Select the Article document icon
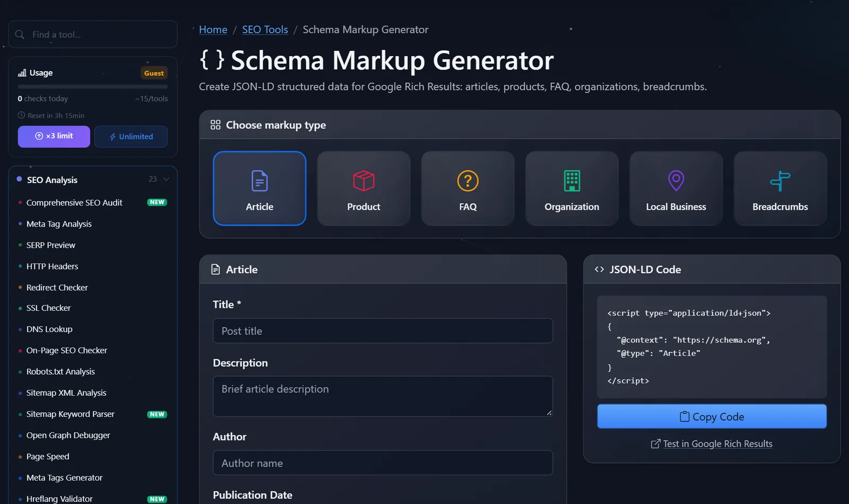Screen dimensions: 849x504 coord(259,181)
